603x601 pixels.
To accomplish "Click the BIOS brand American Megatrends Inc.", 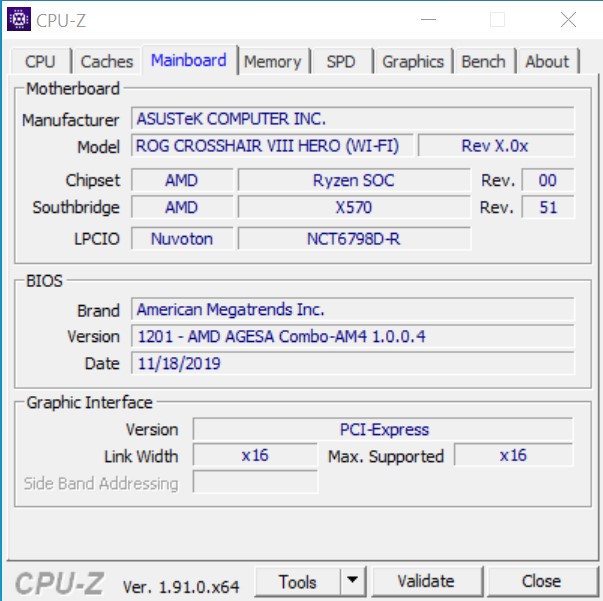I will point(353,309).
